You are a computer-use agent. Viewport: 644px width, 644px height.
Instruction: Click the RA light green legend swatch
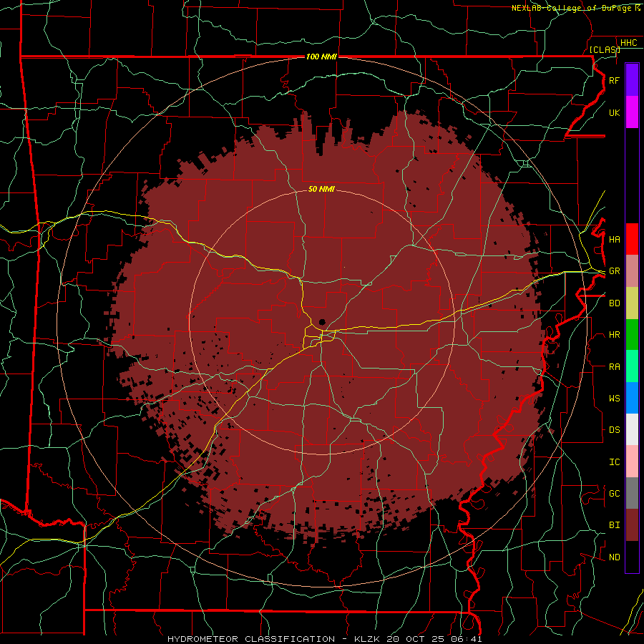632,366
